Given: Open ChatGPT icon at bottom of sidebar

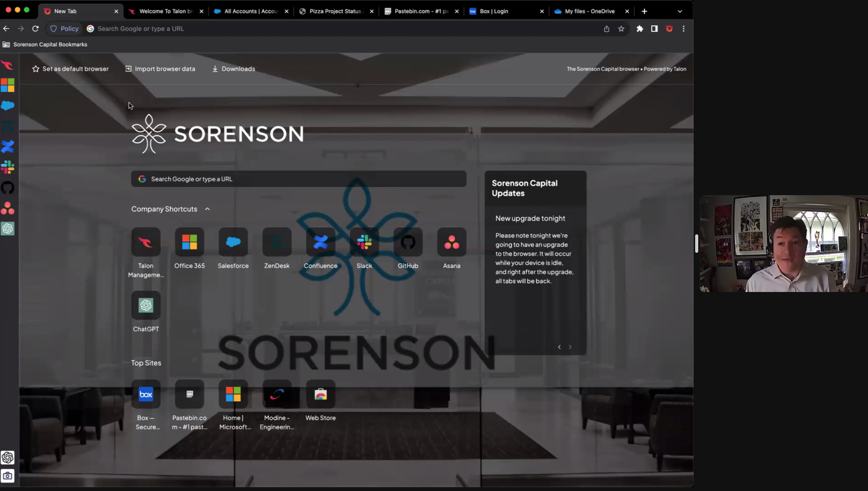Looking at the screenshot, I should click(7, 457).
